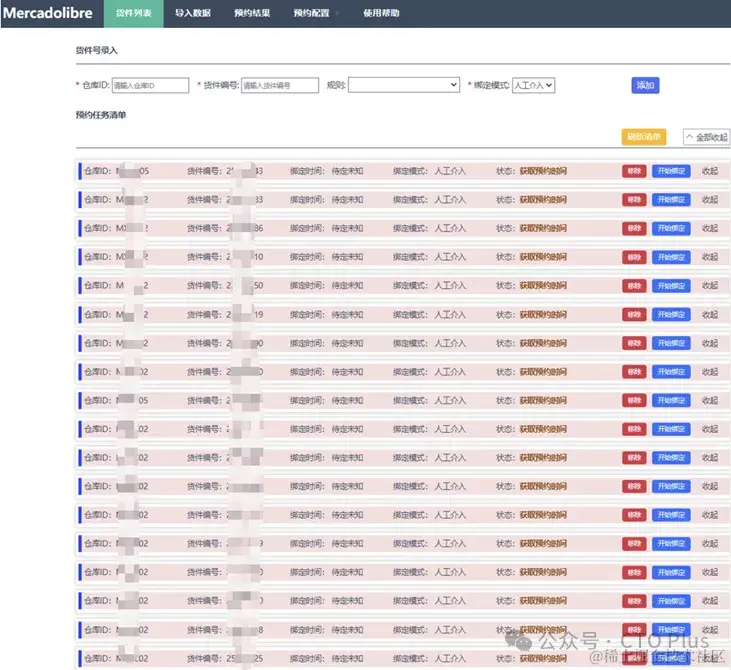Collapse the row for shipment ending 33
Viewport: 731px width, 670px height.
(x=710, y=200)
